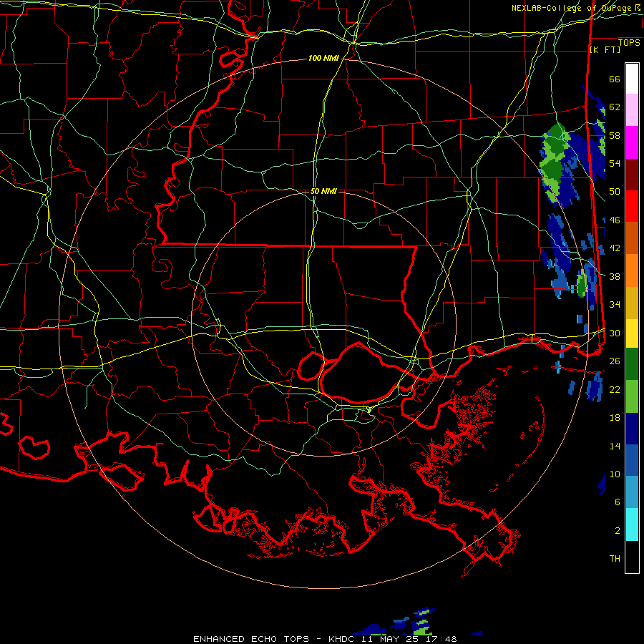Click legend value 14

pyautogui.click(x=615, y=446)
